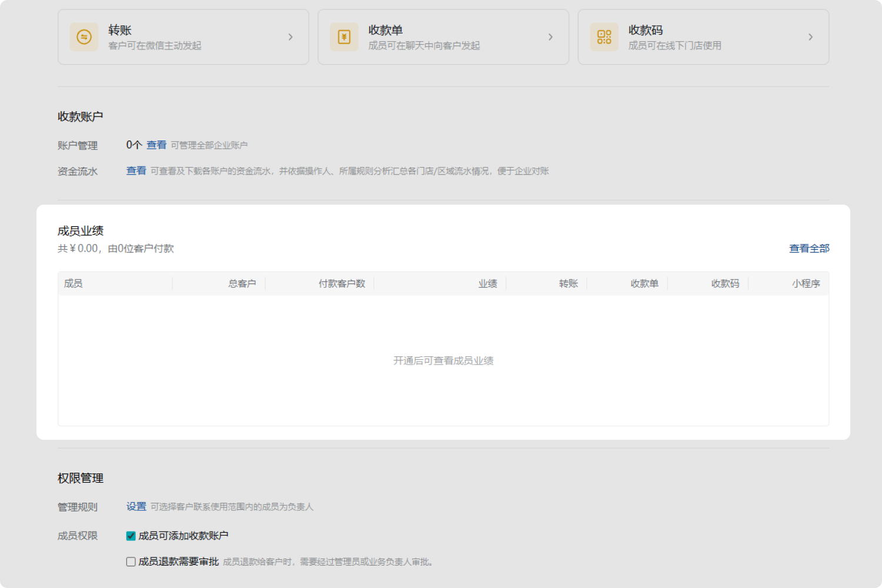Viewport: 882px width, 588px height.
Task: Click 查看全部 for 成员业绩
Action: (809, 248)
